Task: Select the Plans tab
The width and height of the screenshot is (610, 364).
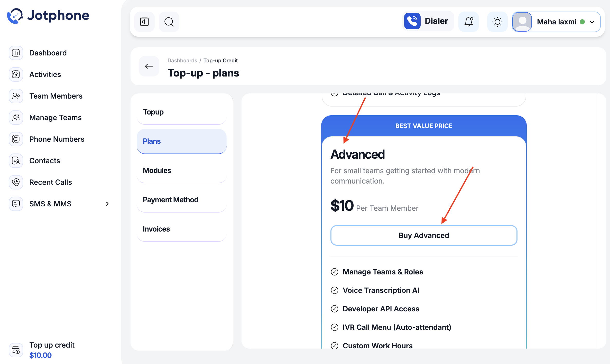Action: point(182,141)
